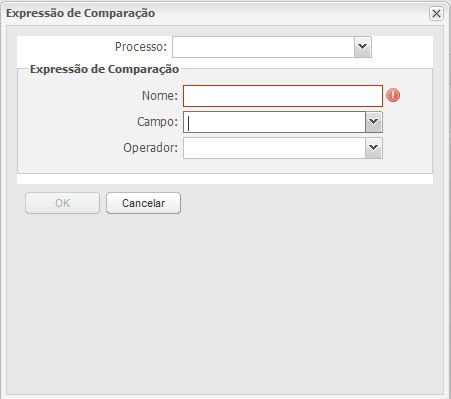Click inside the Operador combo text box
The image size is (451, 399).
(x=274, y=148)
